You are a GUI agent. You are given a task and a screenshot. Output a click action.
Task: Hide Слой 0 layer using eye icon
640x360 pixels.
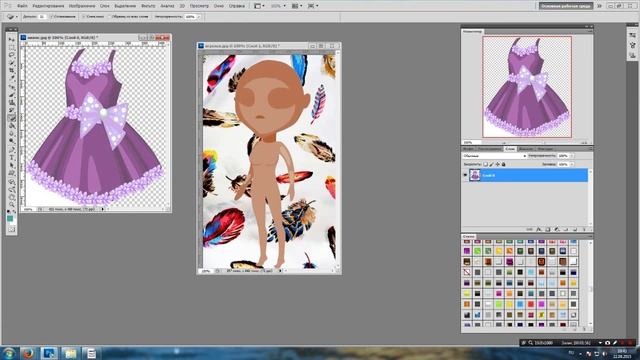pos(465,175)
